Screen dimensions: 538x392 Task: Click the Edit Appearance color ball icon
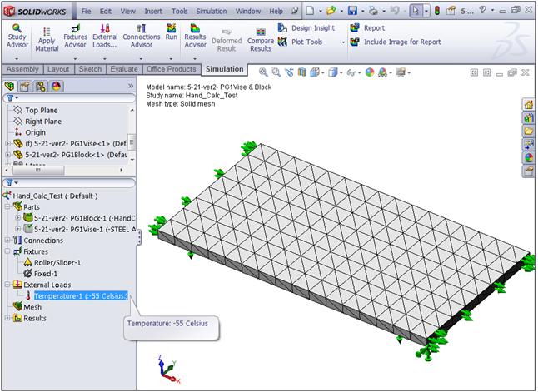click(x=370, y=72)
